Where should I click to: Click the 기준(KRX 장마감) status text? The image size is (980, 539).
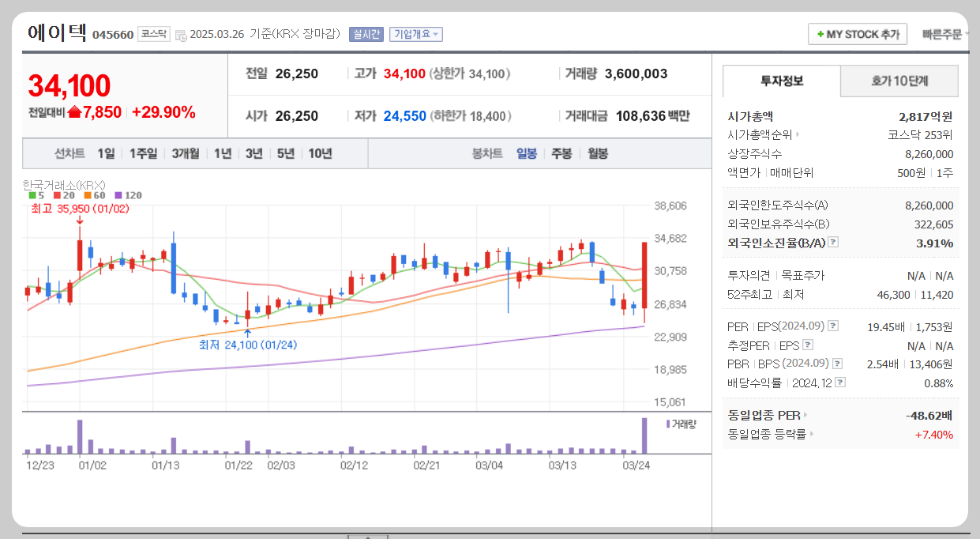coord(295,34)
